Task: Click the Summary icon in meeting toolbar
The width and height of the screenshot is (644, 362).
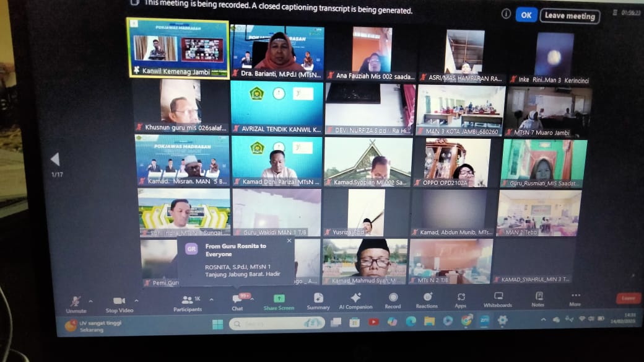Action: (318, 299)
